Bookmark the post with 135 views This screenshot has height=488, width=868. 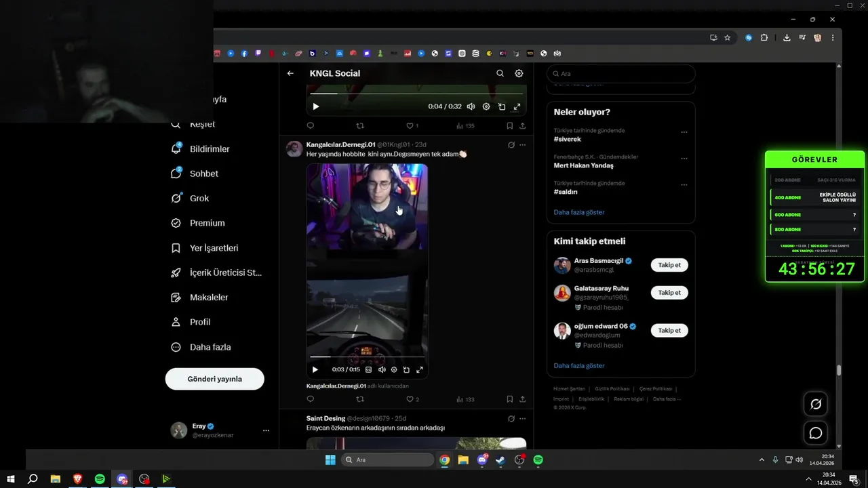509,125
